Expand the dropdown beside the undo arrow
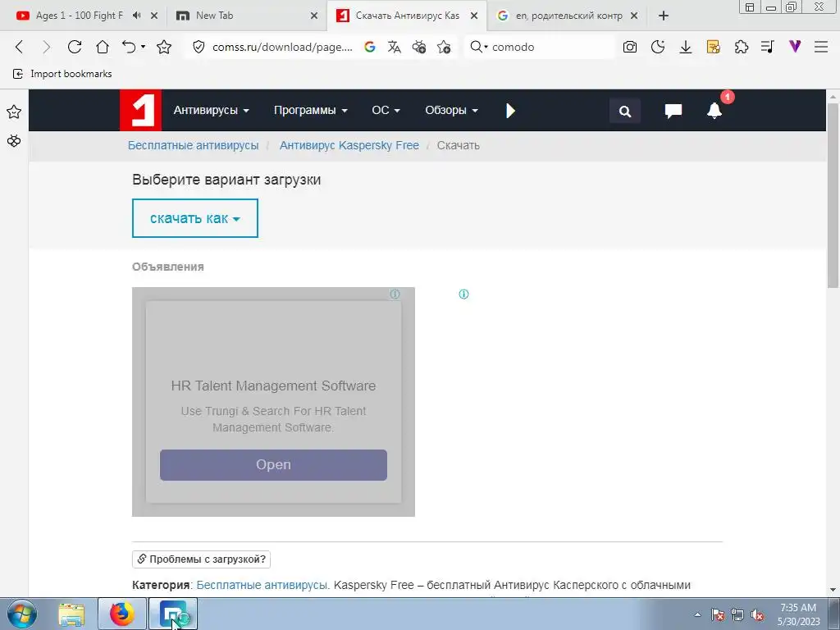Screen dimensions: 840x630 [x=143, y=47]
